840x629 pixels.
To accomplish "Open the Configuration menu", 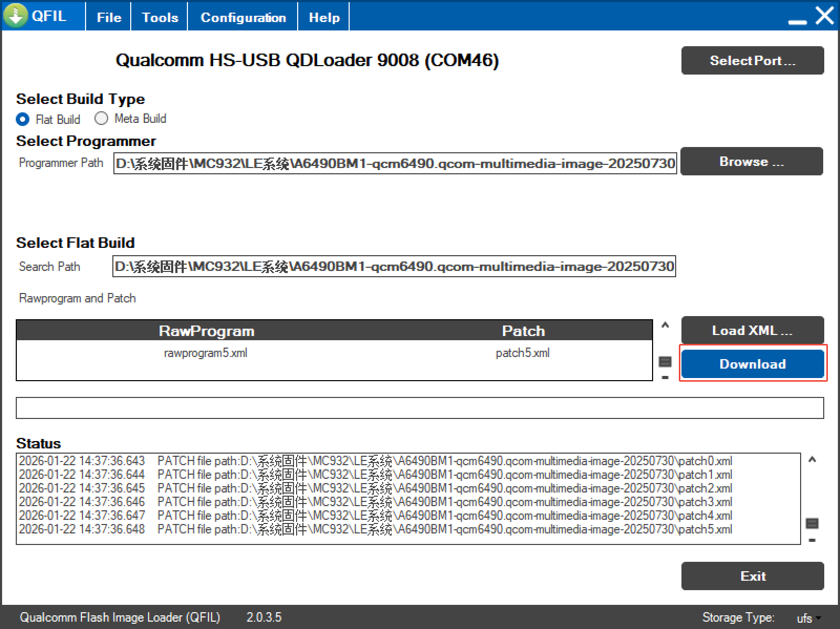I will click(x=243, y=17).
